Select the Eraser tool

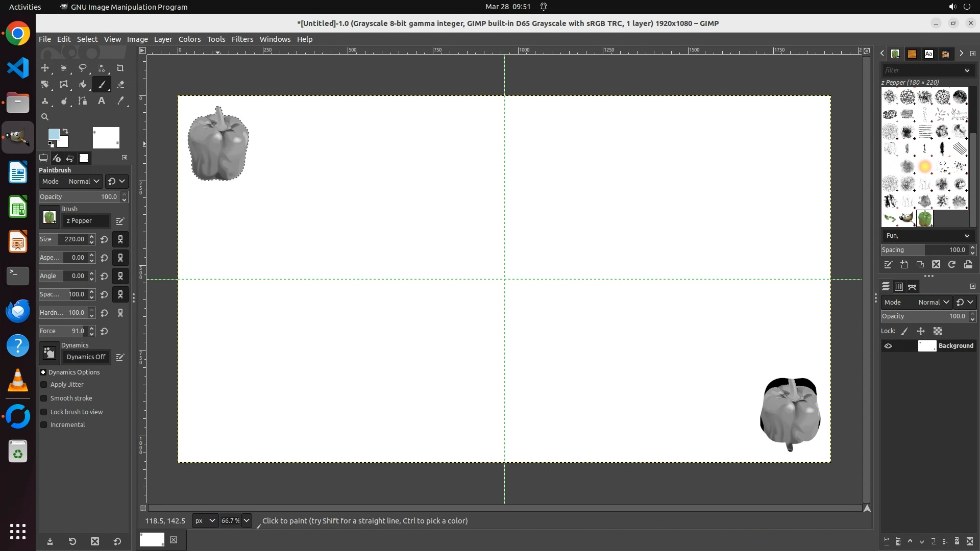pyautogui.click(x=120, y=84)
